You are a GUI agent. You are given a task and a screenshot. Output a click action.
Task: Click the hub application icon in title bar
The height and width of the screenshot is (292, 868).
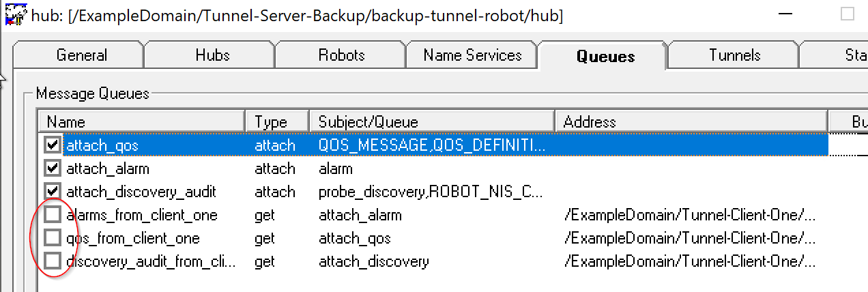(x=10, y=14)
